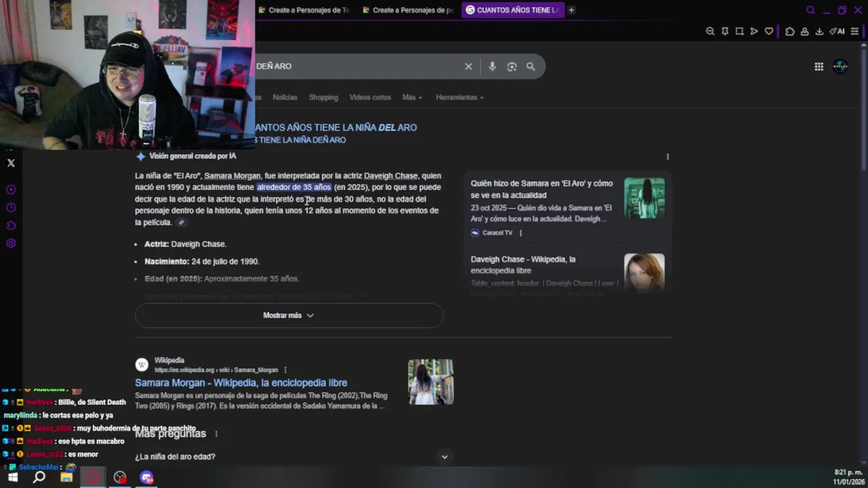This screenshot has width=868, height=488.
Task: Open the Google apps grid
Action: [x=819, y=66]
